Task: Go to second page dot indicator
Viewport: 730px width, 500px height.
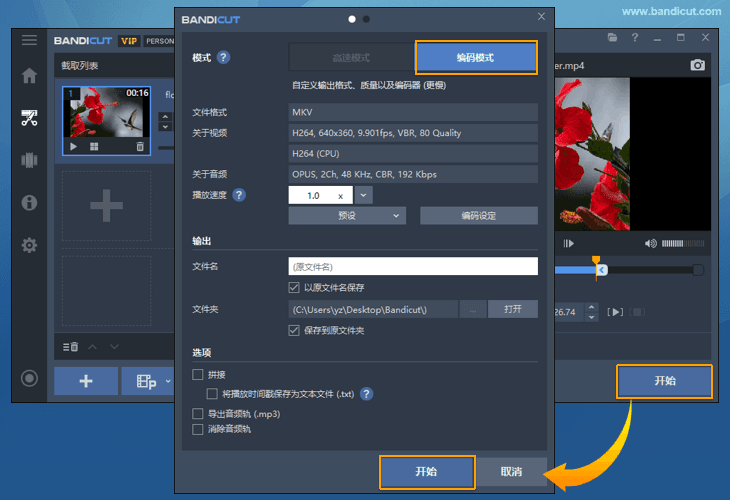Action: click(366, 19)
